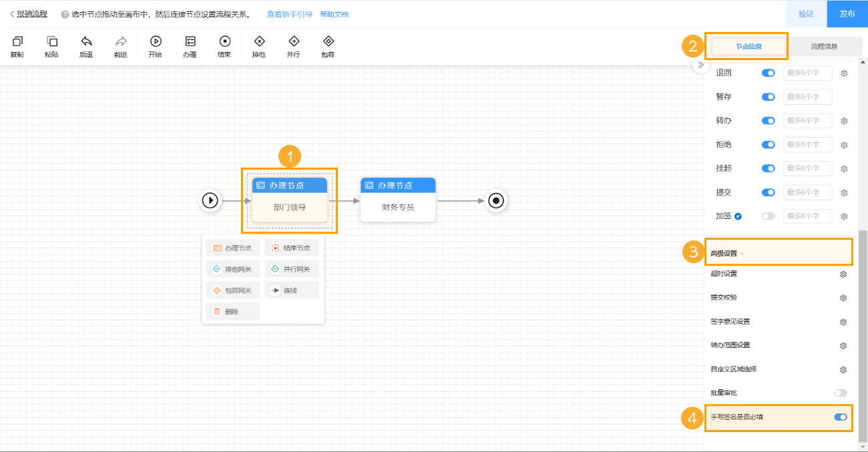Click the blue 发布 publish button
Screen dimensions: 868x452
(847, 14)
